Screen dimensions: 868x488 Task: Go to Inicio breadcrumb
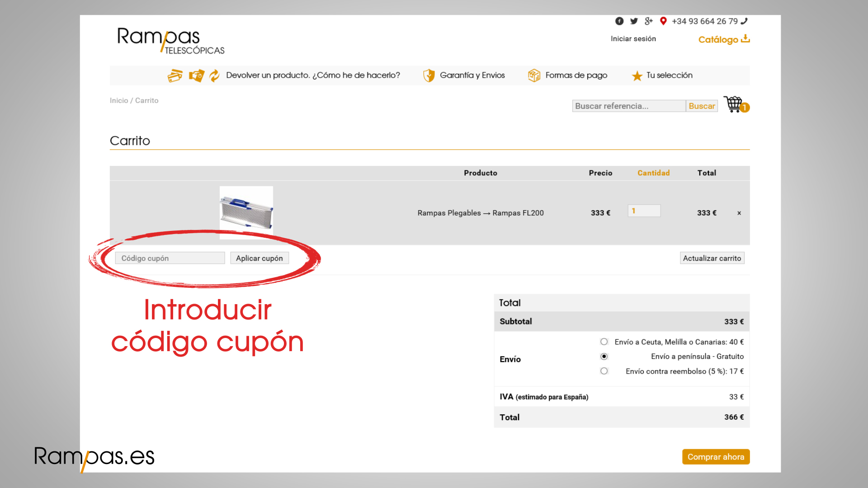point(119,100)
